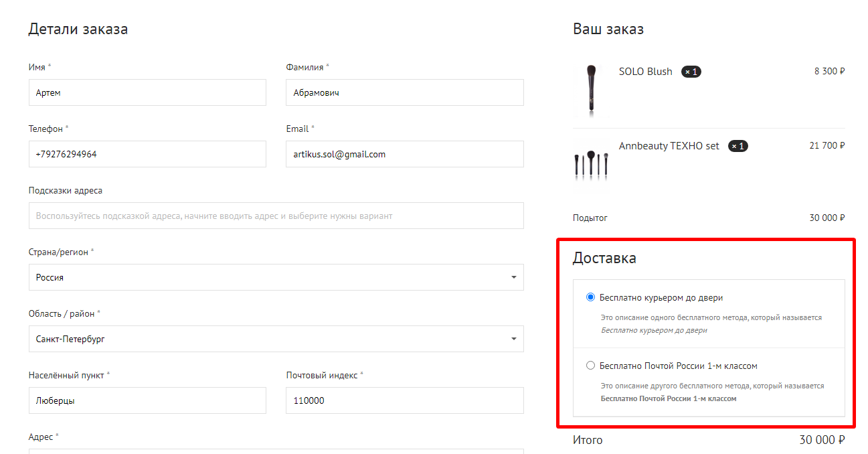The image size is (868, 454).
Task: Click the Email field with artikus.sol@gmail.com
Action: click(x=404, y=154)
